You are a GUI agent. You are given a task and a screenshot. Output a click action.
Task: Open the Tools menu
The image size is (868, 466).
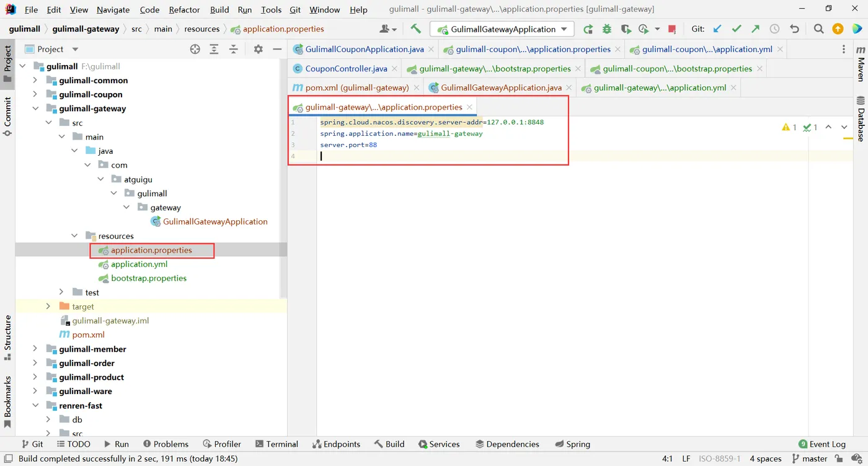point(271,9)
